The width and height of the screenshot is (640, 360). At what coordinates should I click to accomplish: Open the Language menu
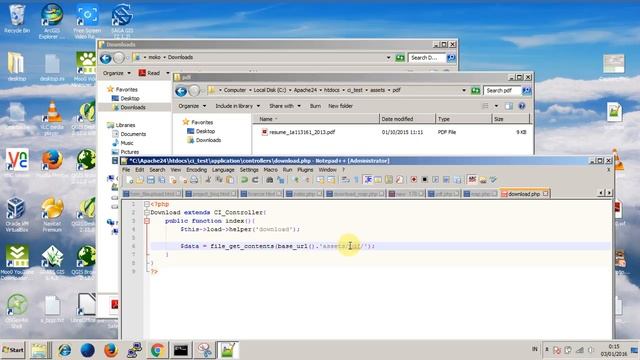pos(223,169)
